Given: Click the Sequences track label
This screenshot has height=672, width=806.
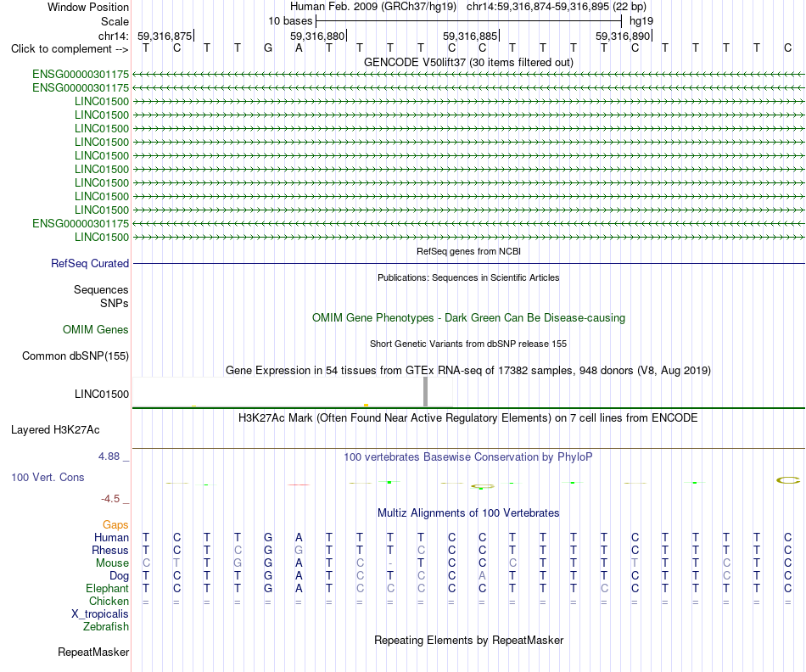Looking at the screenshot, I should [101, 289].
